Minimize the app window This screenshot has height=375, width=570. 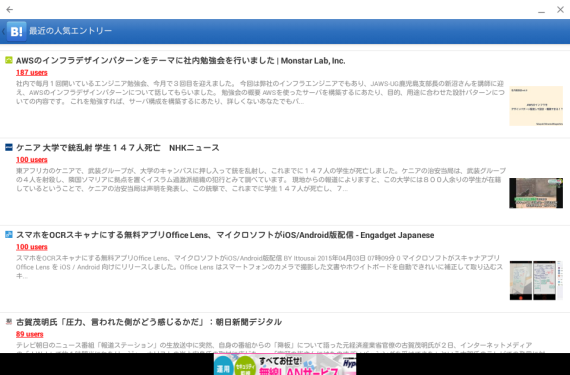[541, 10]
